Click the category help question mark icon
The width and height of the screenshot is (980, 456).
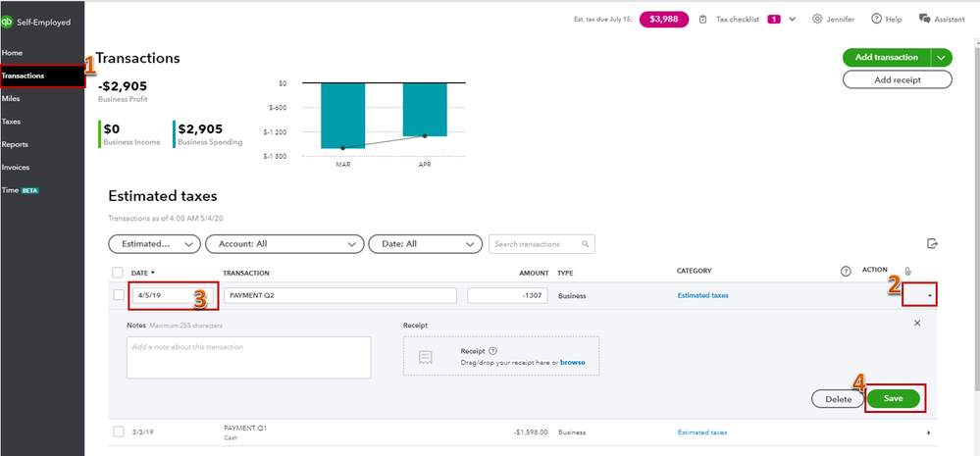pyautogui.click(x=846, y=271)
